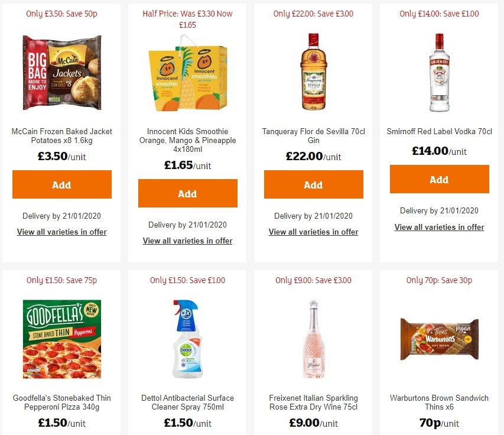Screen dimensions: 504x435
Task: View all varieties in offer under McCain potatoes
Action: point(61,232)
